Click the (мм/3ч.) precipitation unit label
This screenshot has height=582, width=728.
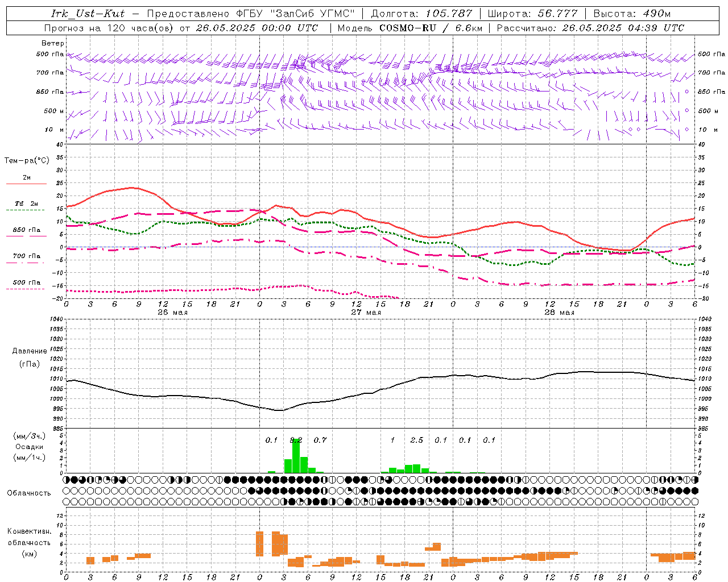(29, 436)
